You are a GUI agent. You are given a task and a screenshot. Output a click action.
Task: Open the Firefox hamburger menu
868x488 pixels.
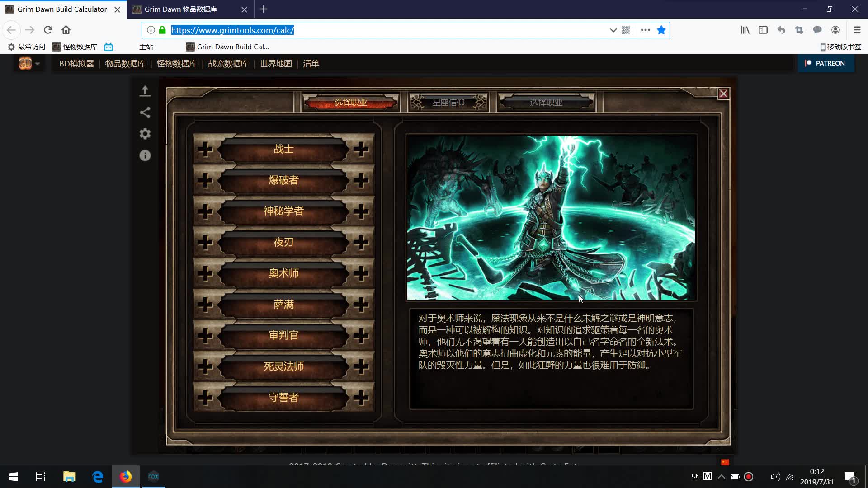coord(857,30)
